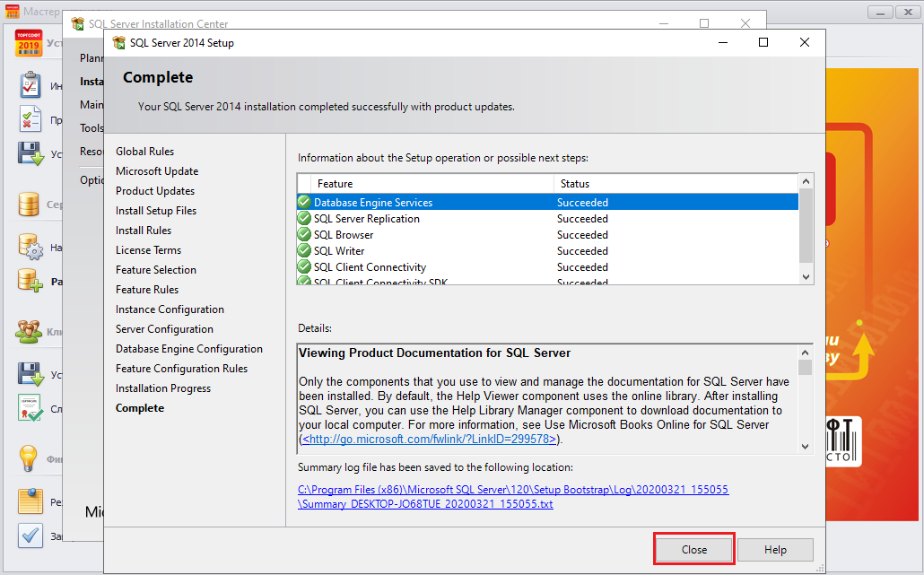Click the database with gear icon
Screen dimensions: 924x575
31,247
